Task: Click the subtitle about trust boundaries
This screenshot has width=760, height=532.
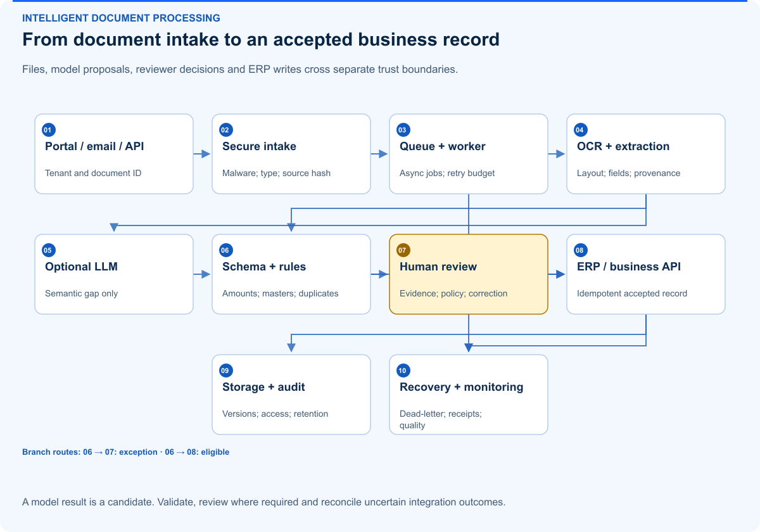Action: pos(240,69)
